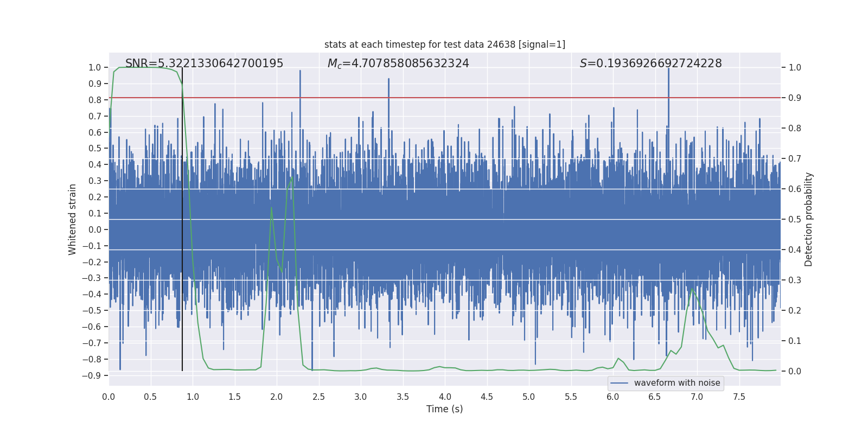The width and height of the screenshot is (868, 434).
Task: Click the 'Whitened strain' y-axis label
Action: [x=72, y=219]
